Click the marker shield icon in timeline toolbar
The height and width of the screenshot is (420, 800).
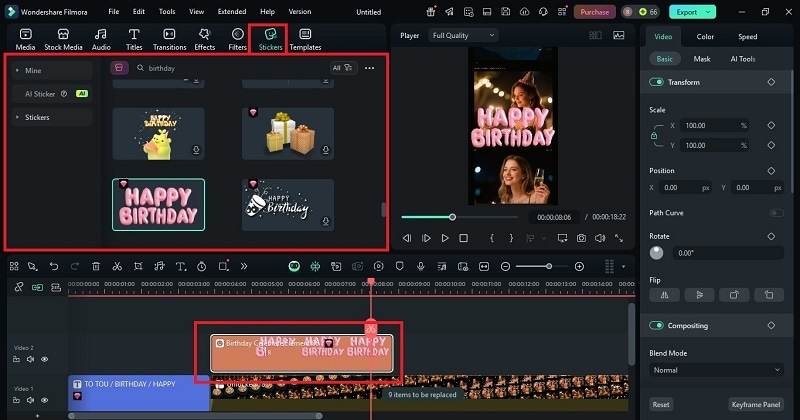[x=399, y=266]
